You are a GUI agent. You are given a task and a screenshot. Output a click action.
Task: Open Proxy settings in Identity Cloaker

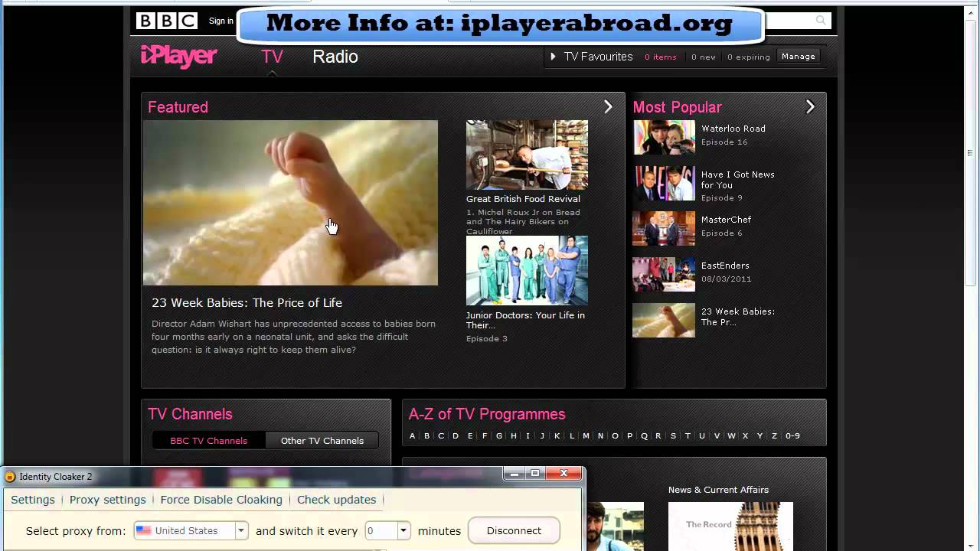107,500
